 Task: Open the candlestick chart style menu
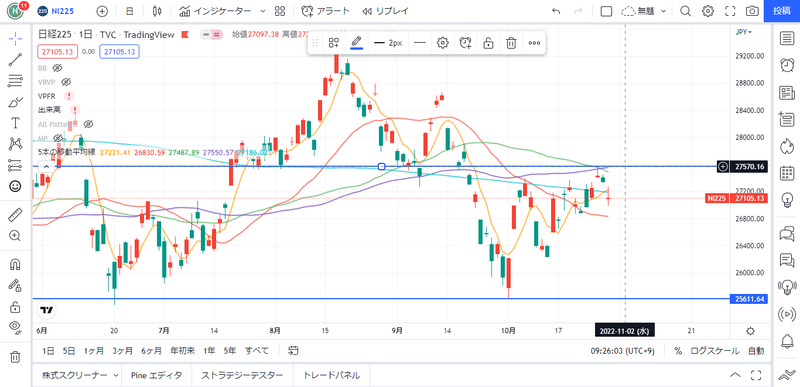157,11
